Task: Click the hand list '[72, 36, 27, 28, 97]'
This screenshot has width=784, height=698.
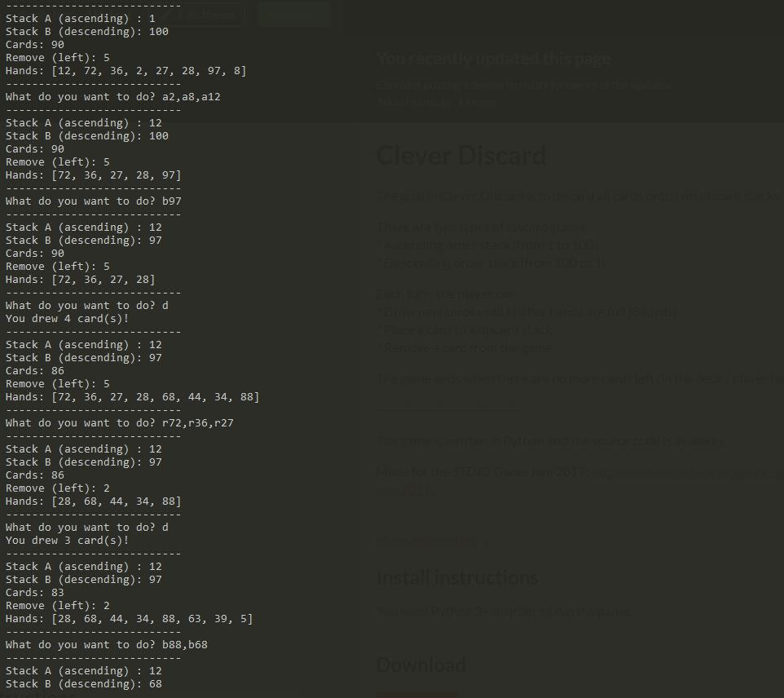Action: (94, 175)
